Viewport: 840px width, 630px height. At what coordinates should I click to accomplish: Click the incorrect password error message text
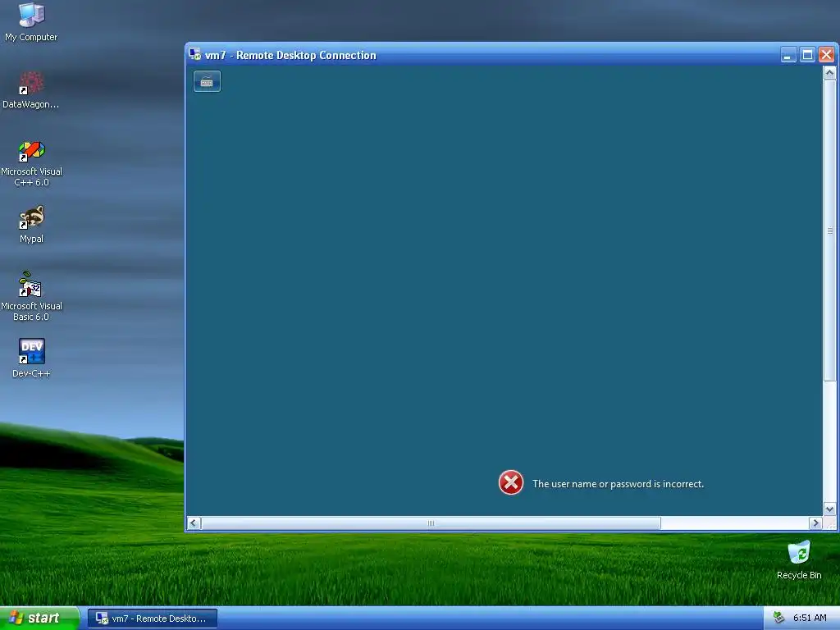click(618, 484)
